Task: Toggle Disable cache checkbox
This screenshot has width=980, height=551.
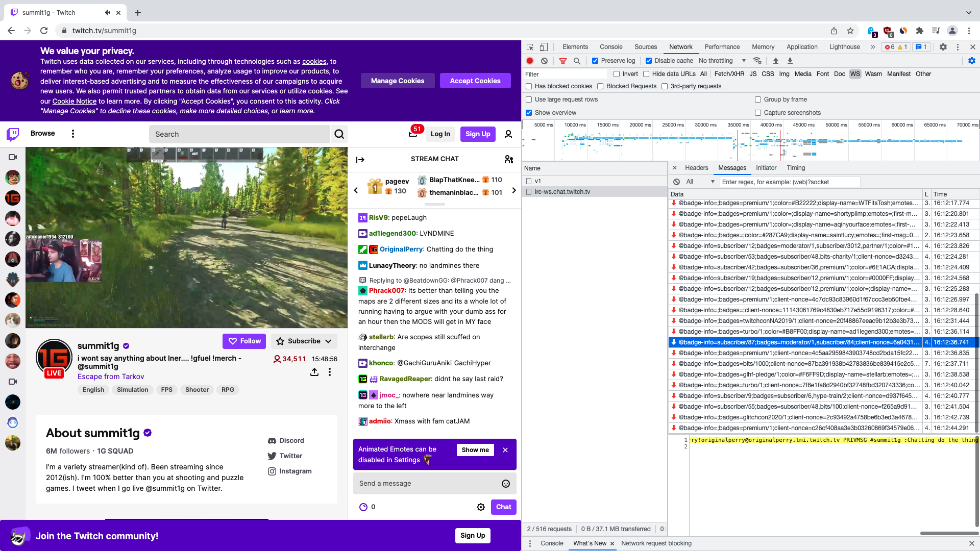Action: point(648,61)
